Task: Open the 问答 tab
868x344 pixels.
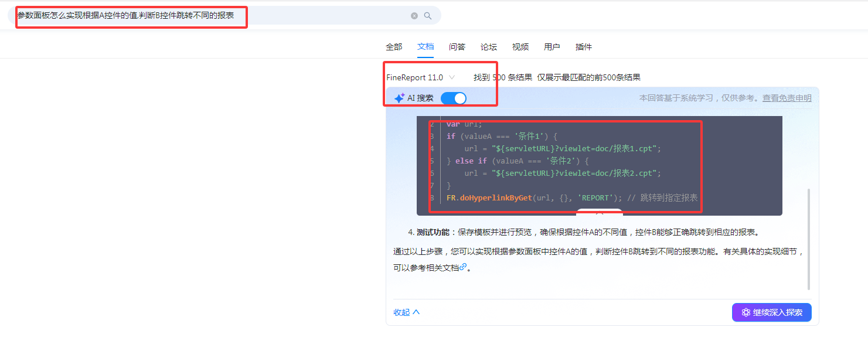Action: click(457, 47)
